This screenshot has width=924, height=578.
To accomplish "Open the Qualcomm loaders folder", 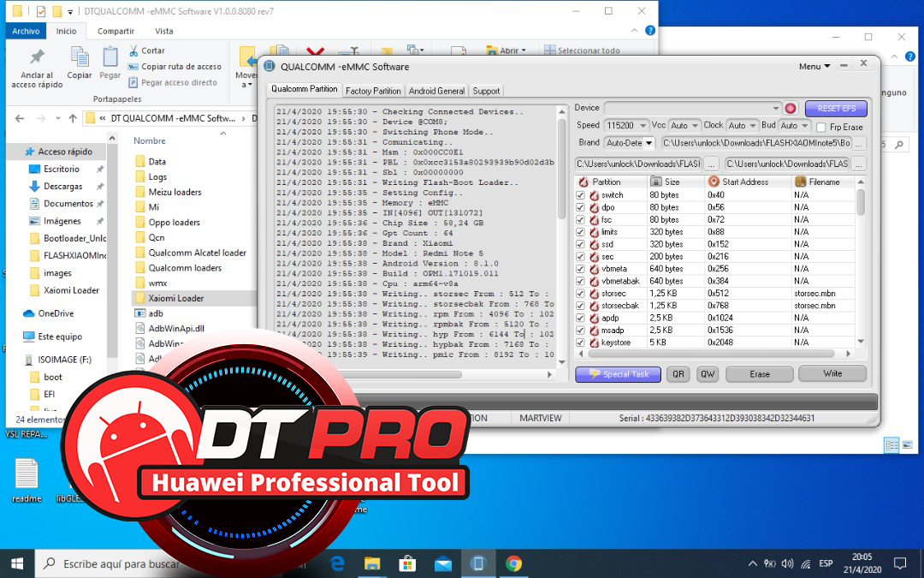I will [x=185, y=268].
